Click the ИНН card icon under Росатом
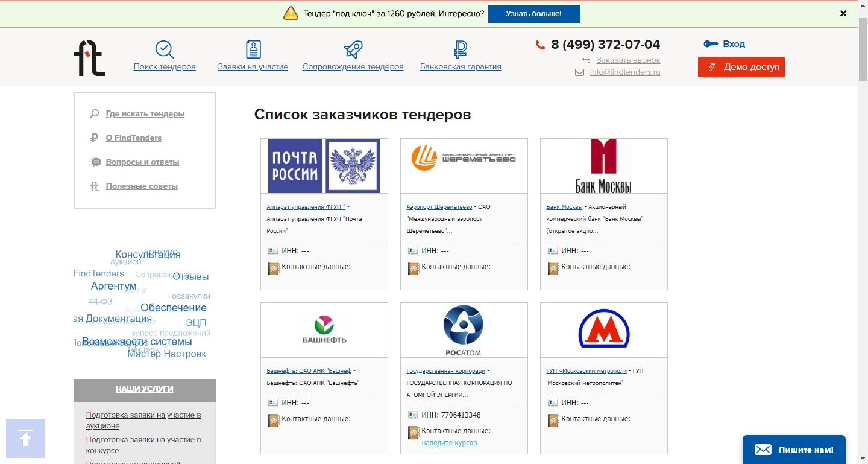The image size is (868, 464). coord(413,415)
